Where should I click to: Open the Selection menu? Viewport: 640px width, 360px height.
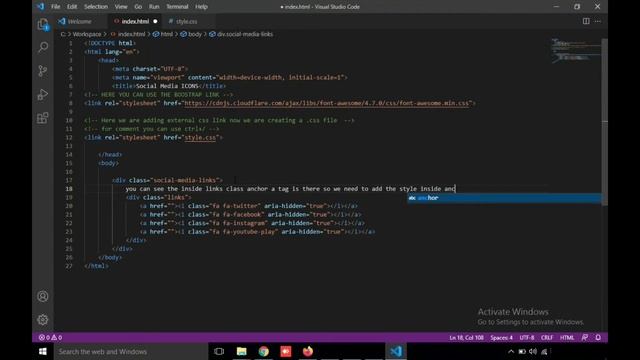coord(96,7)
